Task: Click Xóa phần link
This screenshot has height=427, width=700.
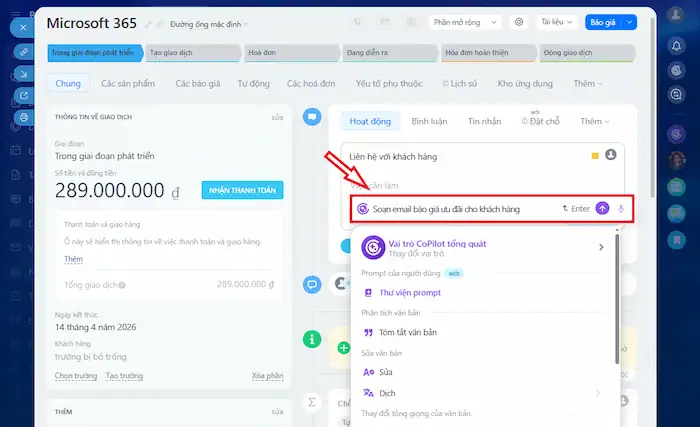Action: (267, 376)
